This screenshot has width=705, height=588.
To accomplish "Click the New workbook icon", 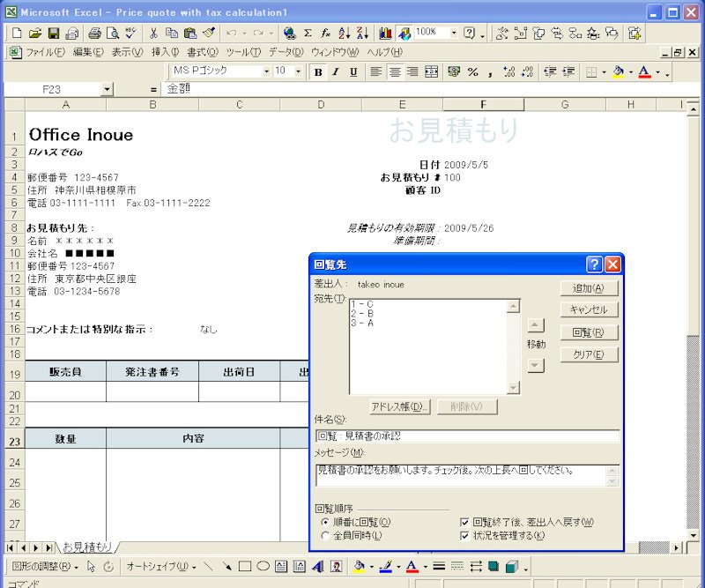I will point(17,33).
